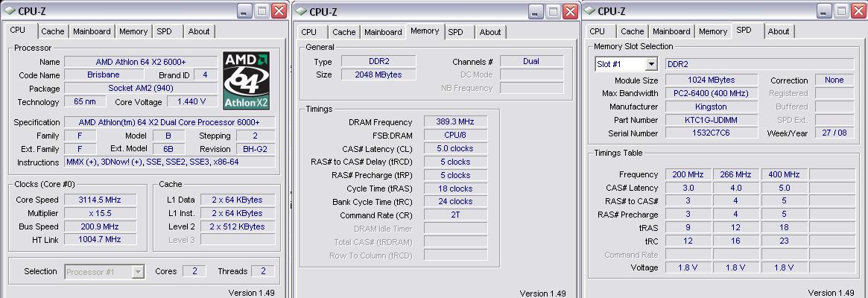
Task: Switch to Cache tab in left window
Action: [x=53, y=31]
